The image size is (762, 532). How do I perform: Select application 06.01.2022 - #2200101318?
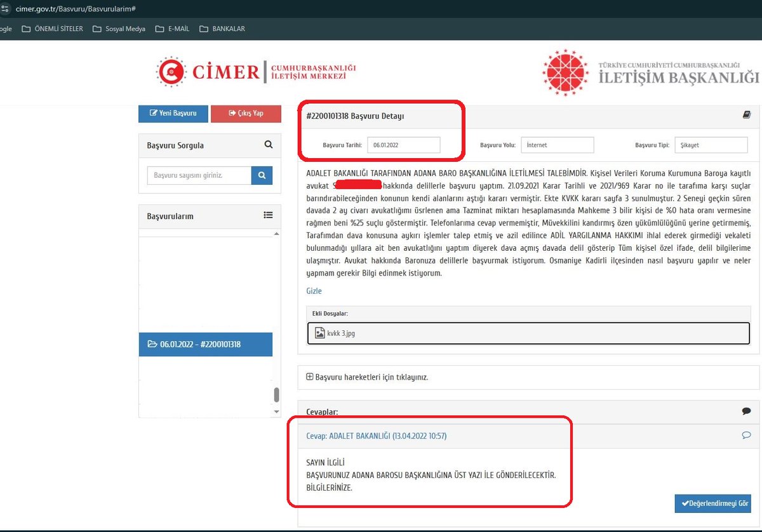(x=206, y=344)
